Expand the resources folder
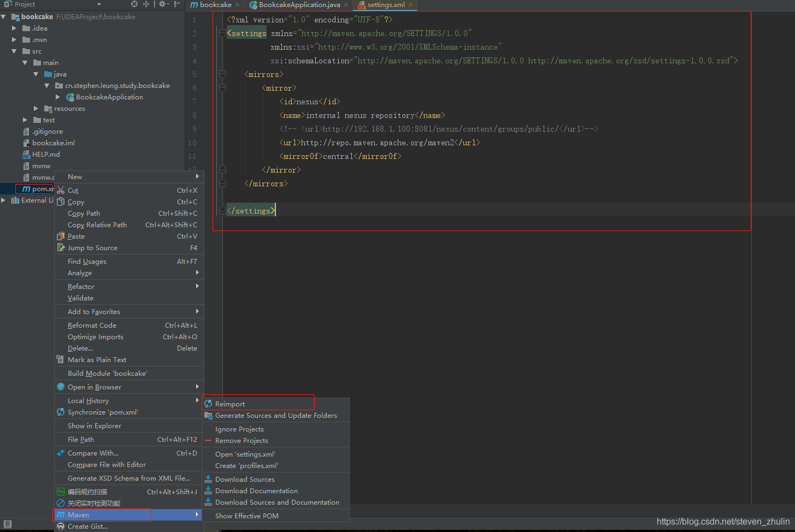795x532 pixels. (x=36, y=109)
